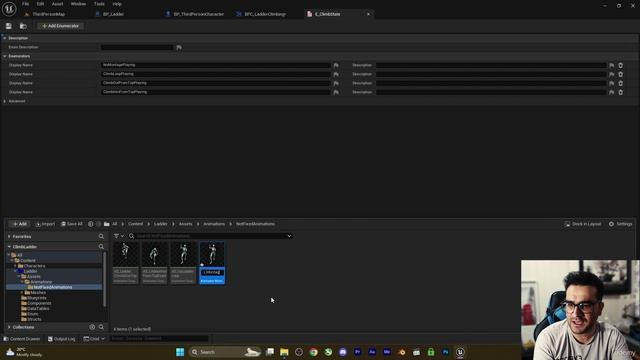Click flag icon beside ClimbOutFromTopPlaying display name

click(x=336, y=83)
